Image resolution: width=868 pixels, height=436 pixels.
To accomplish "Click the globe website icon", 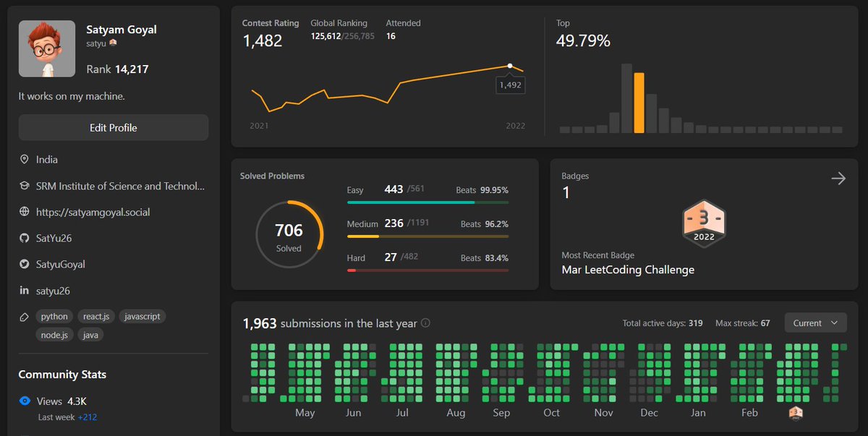I will (x=24, y=212).
